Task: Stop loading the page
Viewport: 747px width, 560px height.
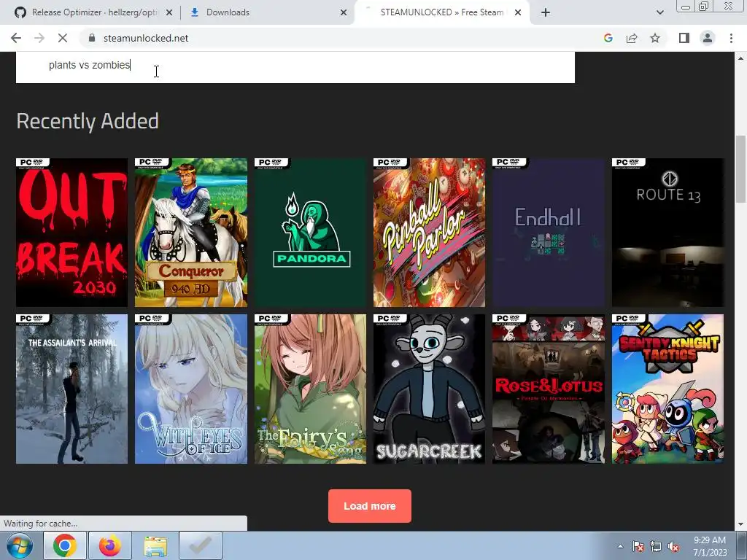Action: [x=63, y=38]
